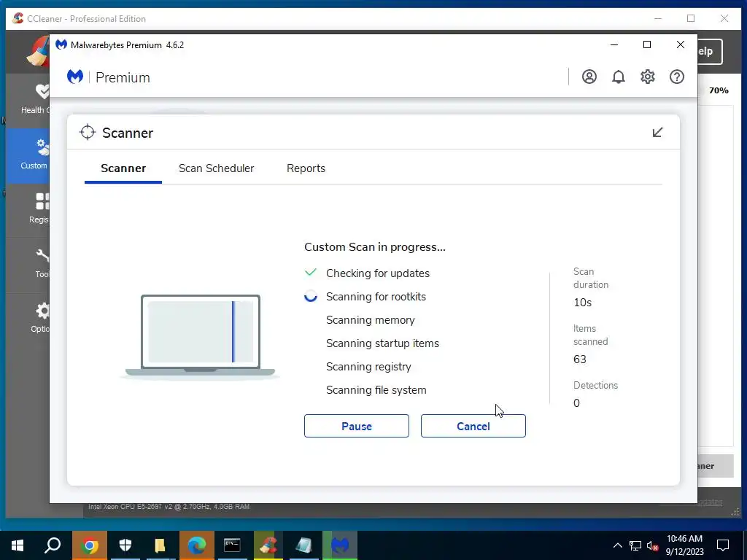
Task: Pause the custom scan
Action: (356, 426)
